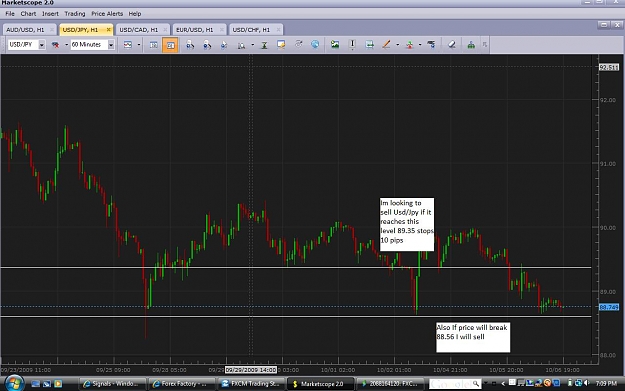This screenshot has height=391, width=625.
Task: Open the Trading menu
Action: (75, 14)
